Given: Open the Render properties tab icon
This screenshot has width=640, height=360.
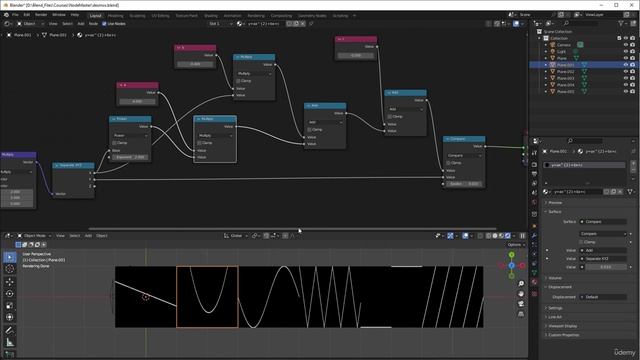Looking at the screenshot, I should coord(534,164).
